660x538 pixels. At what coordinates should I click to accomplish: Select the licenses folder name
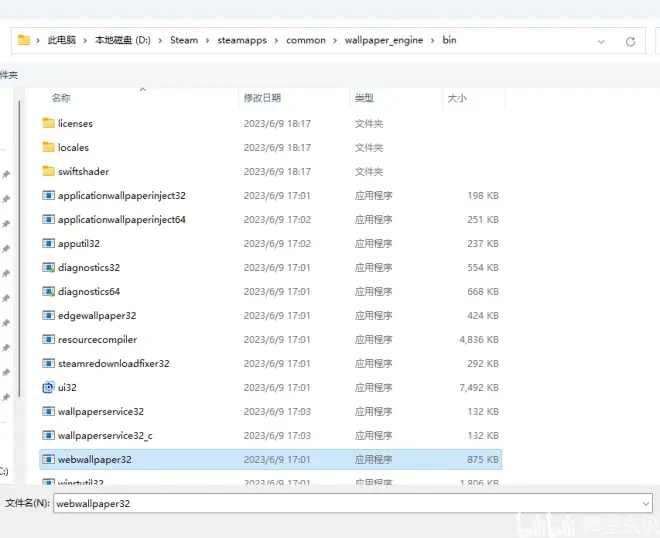pyautogui.click(x=75, y=123)
